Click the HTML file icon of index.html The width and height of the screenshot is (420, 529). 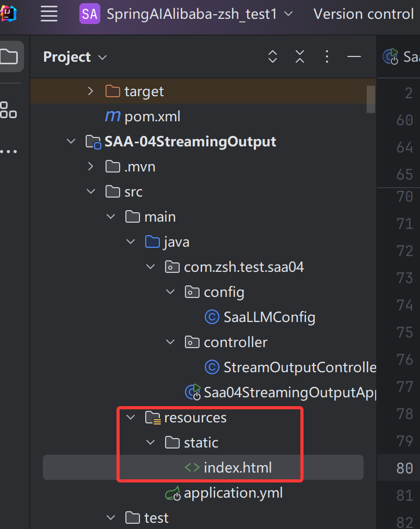tap(192, 468)
